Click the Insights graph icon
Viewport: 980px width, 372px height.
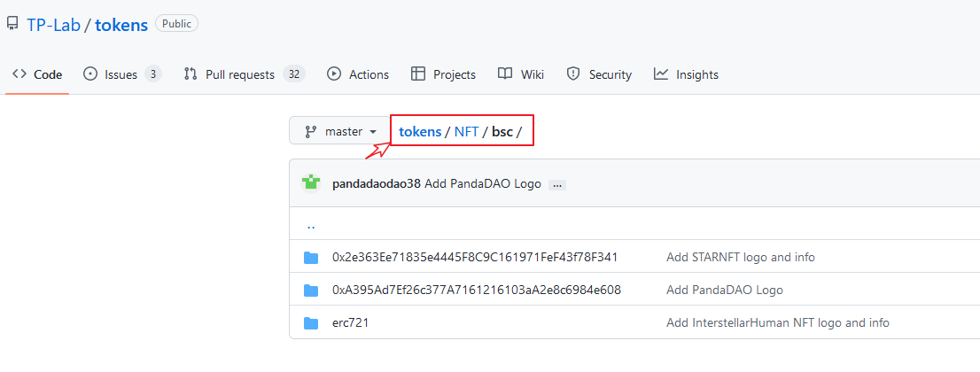(x=661, y=74)
